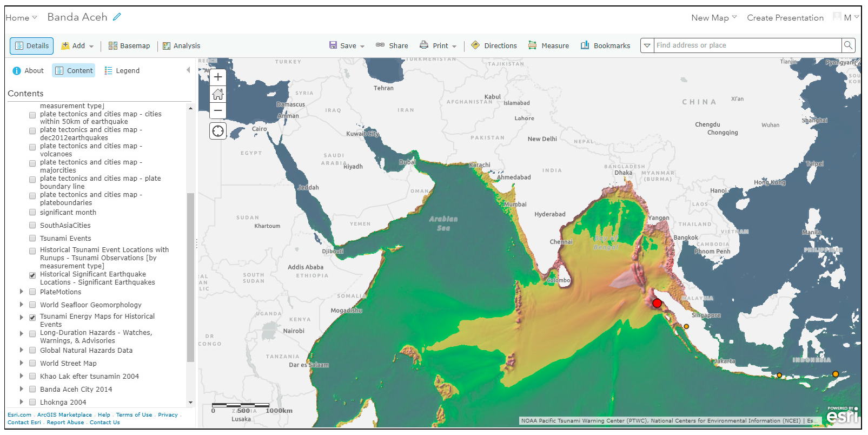The image size is (868, 435).
Task: Click the Find address or place field
Action: [x=747, y=45]
